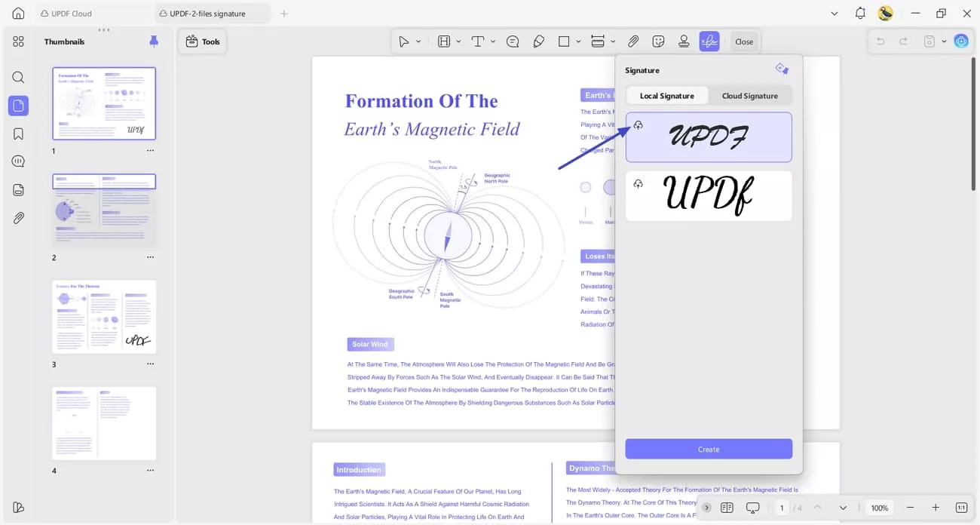Pick the first UPDF signature in the list
Viewport: 980px width, 525px height.
point(709,137)
